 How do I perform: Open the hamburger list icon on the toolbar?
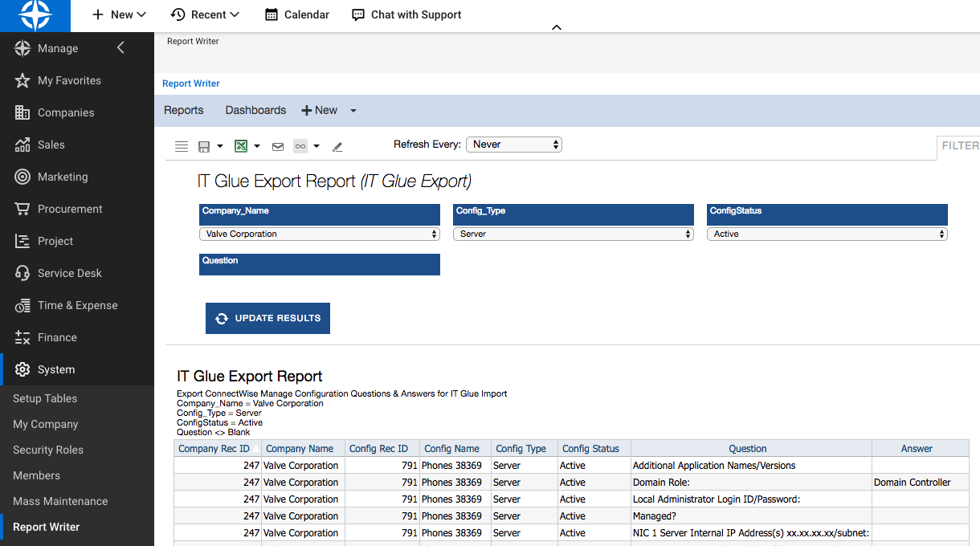(181, 146)
